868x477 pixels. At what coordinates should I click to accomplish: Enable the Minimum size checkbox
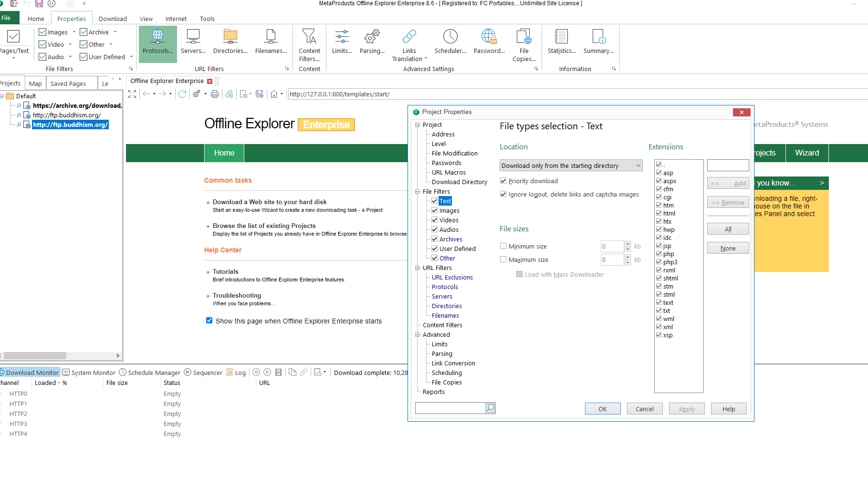point(503,246)
